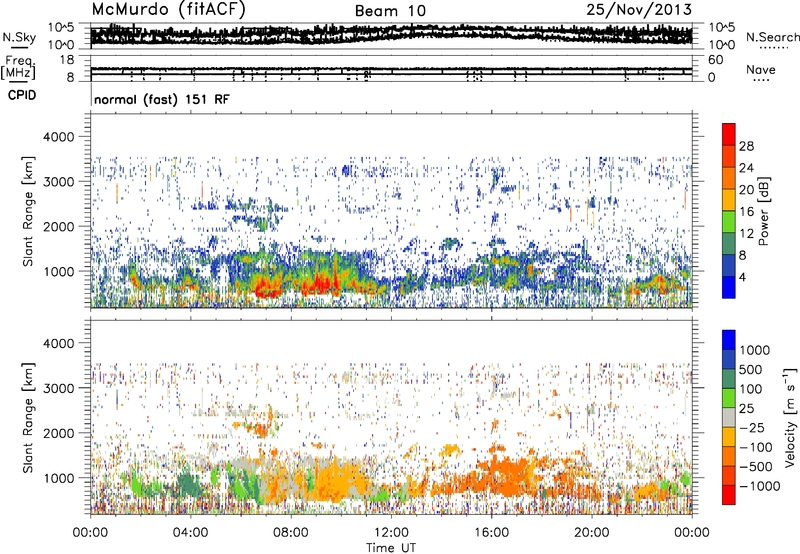800x554 pixels.
Task: Click the 2000 tick of velocity panel
Action: tap(59, 433)
